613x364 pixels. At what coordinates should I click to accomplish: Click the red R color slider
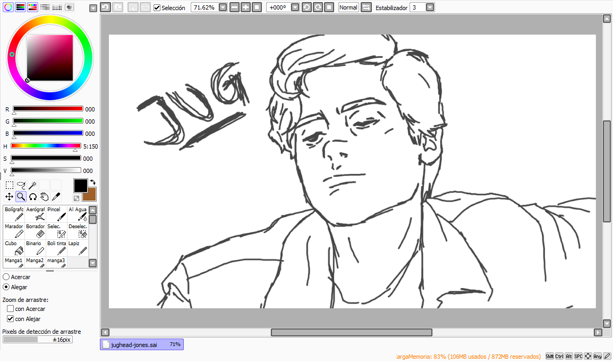(x=48, y=109)
